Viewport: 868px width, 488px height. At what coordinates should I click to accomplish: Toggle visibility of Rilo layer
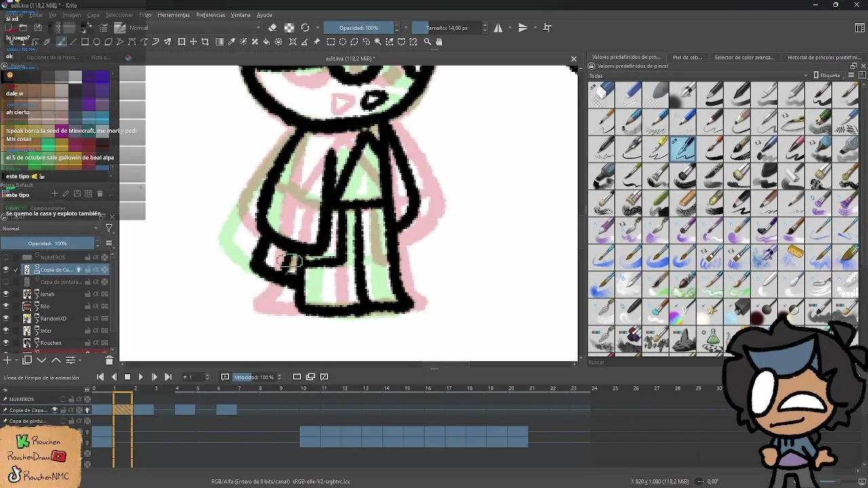pos(6,306)
